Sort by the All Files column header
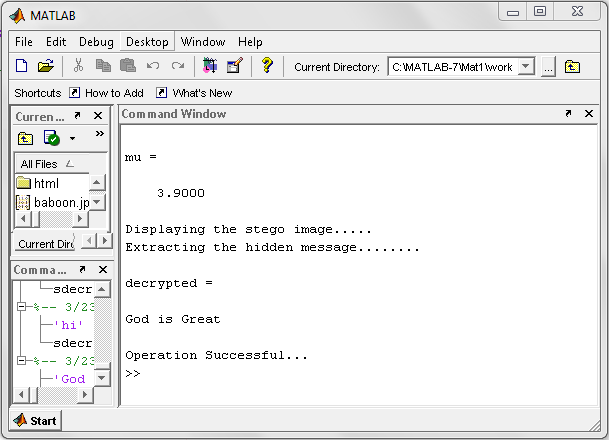Screen dimensions: 609x440 coord(46,164)
